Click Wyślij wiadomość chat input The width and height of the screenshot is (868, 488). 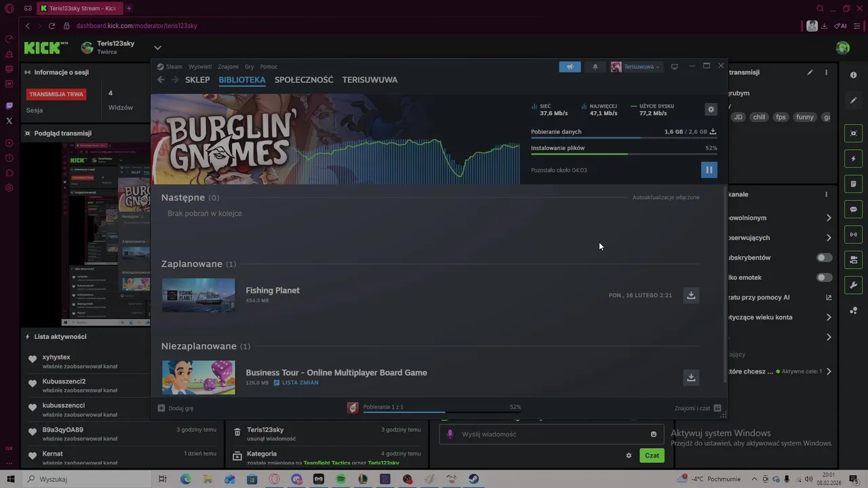(552, 434)
